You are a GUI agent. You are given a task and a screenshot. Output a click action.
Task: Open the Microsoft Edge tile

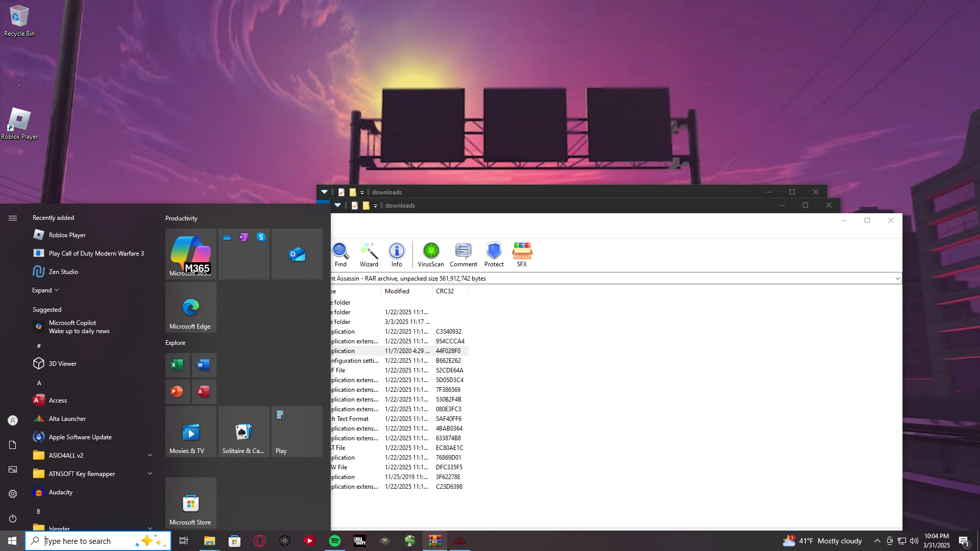[x=190, y=308]
